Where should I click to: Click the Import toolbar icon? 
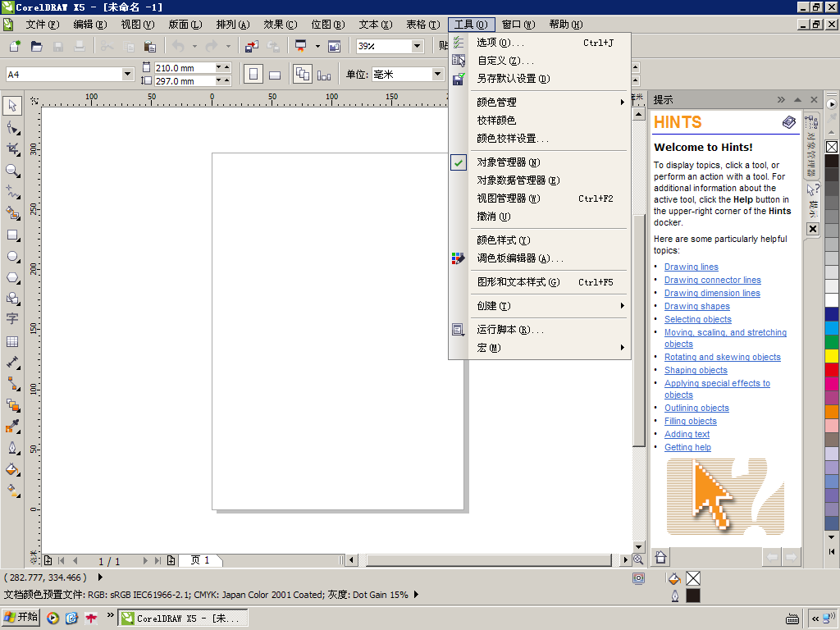coord(251,46)
